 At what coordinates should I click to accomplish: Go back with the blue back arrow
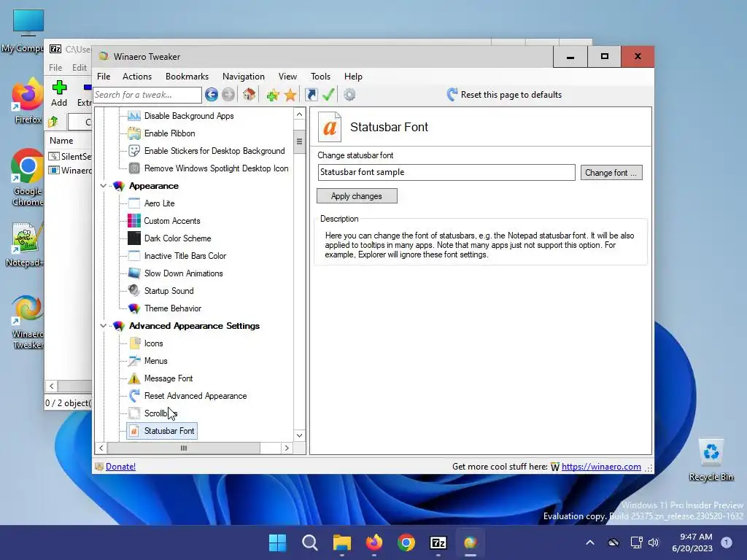[x=212, y=95]
